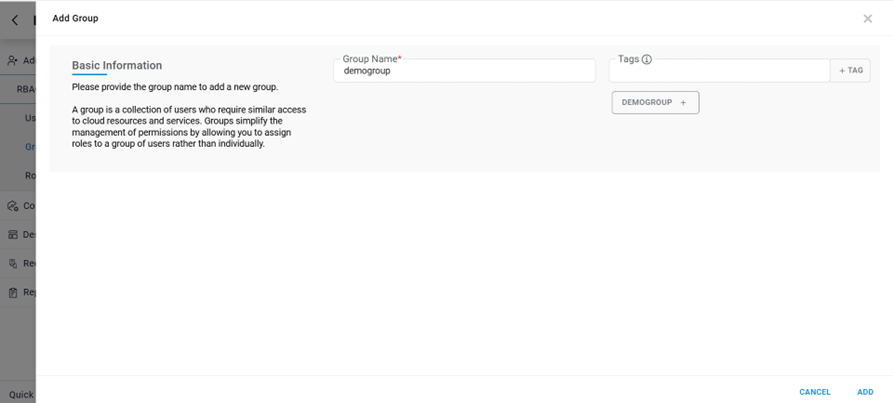Click ADD to create the group

click(865, 392)
